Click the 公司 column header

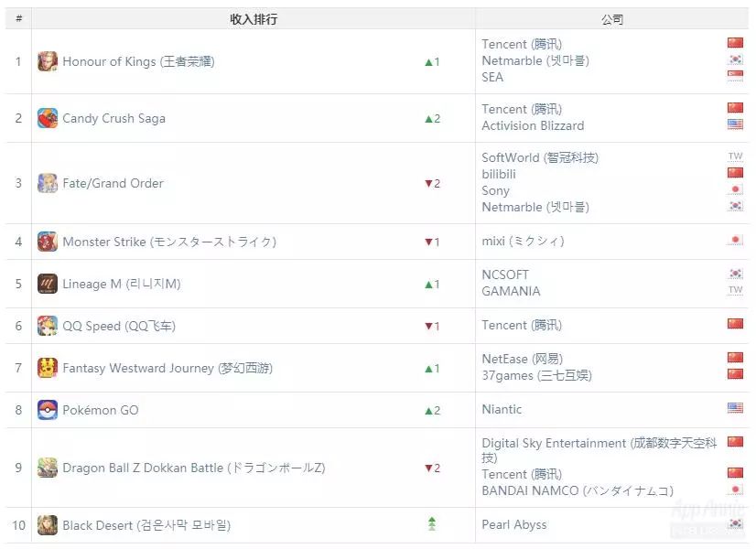tap(612, 19)
